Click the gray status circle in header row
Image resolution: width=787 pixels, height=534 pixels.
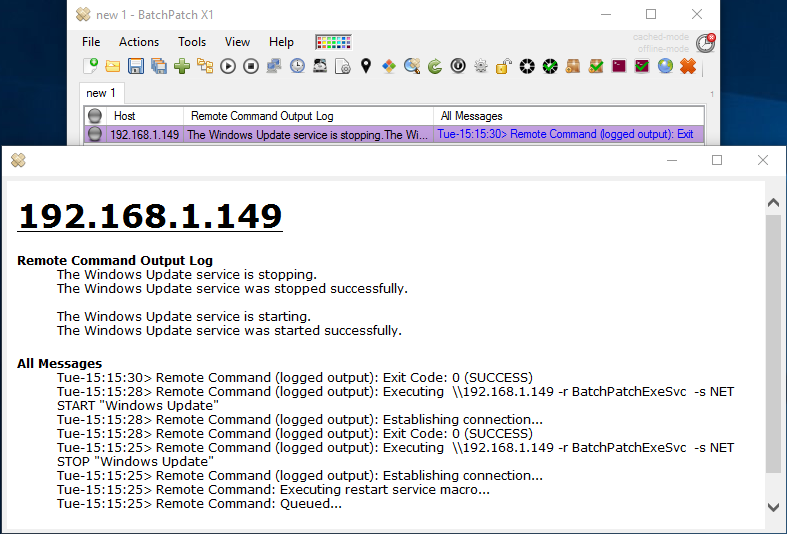pos(95,116)
